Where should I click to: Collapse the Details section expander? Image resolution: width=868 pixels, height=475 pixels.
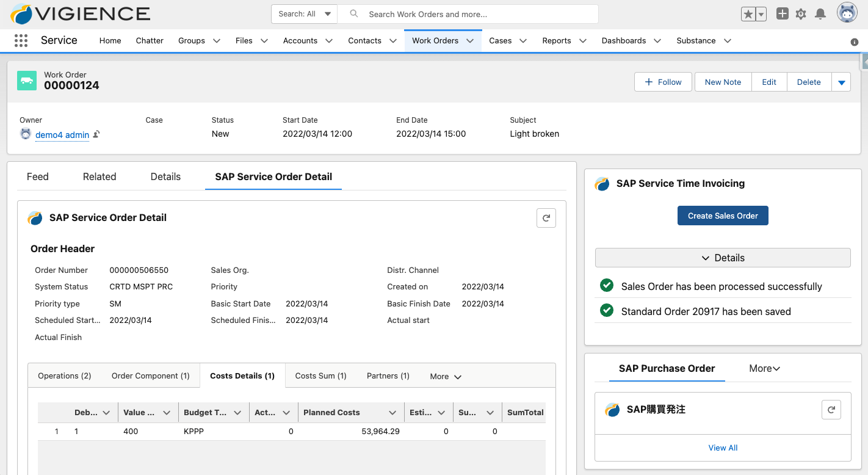[x=723, y=258]
